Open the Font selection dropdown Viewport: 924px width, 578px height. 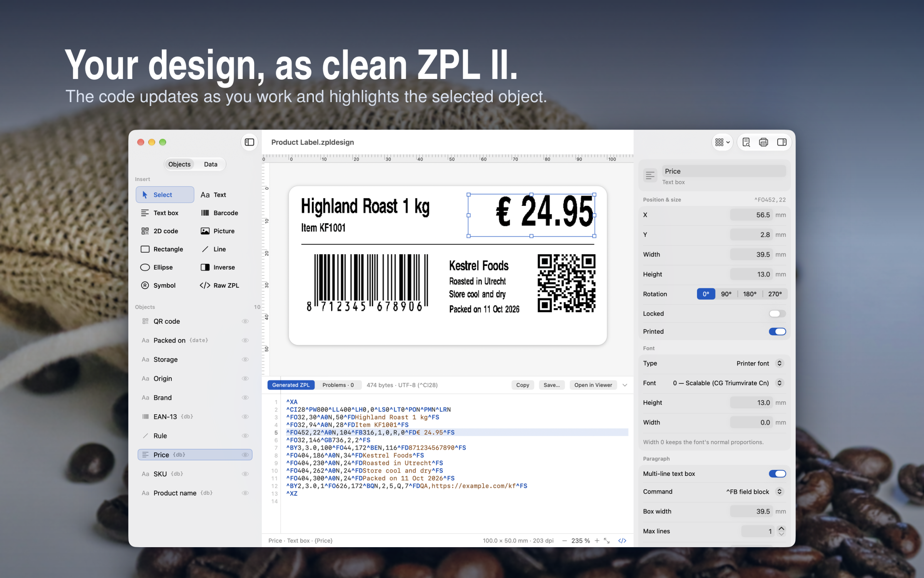click(728, 383)
